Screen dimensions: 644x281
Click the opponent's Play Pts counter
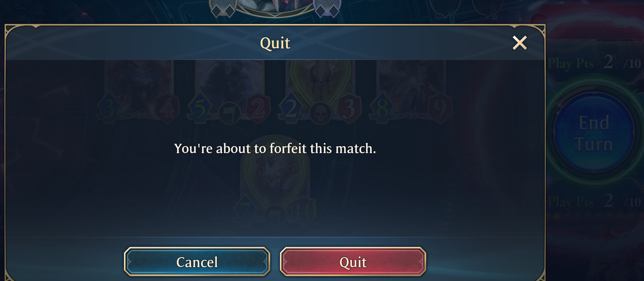click(x=594, y=63)
